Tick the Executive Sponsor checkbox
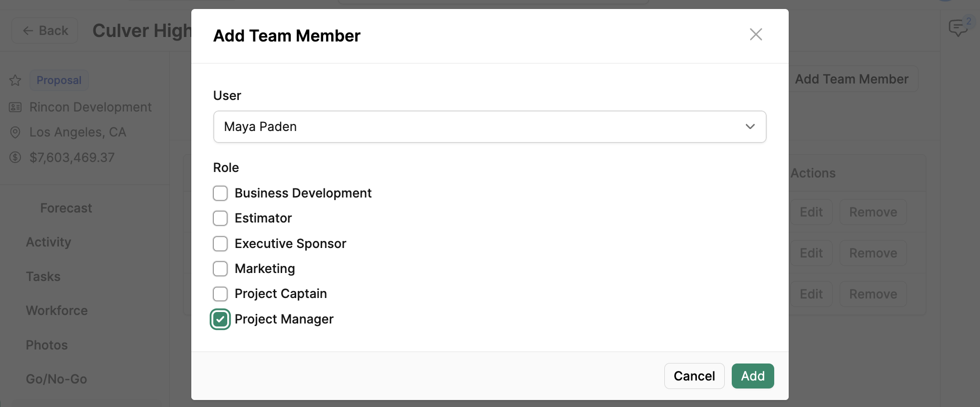This screenshot has height=407, width=980. (220, 243)
